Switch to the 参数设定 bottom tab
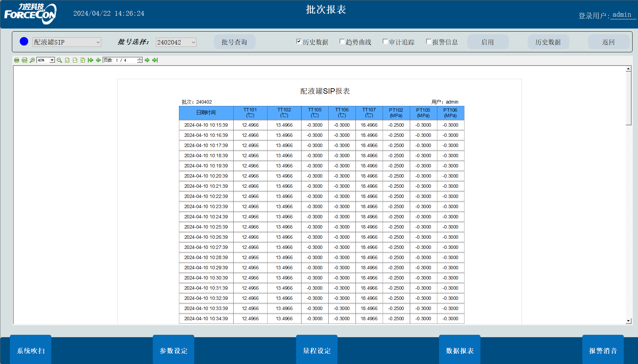Screen dimensions: 638x364 (x=173, y=350)
